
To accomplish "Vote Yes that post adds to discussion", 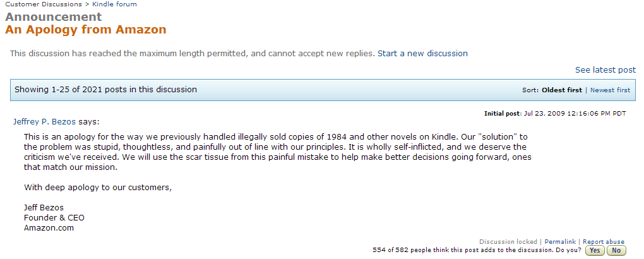I will tap(594, 251).
